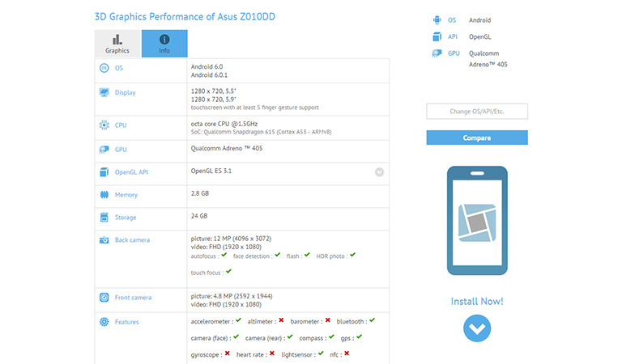The width and height of the screenshot is (622, 364).
Task: Click the blue download arrow circle
Action: (477, 329)
